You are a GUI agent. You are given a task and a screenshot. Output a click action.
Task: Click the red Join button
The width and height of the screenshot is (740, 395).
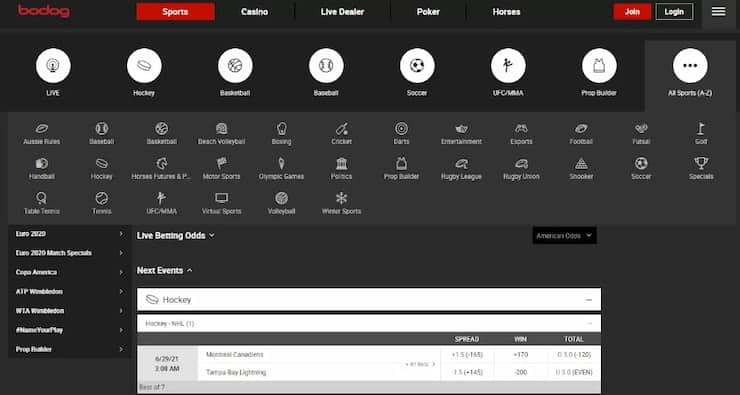click(x=632, y=12)
